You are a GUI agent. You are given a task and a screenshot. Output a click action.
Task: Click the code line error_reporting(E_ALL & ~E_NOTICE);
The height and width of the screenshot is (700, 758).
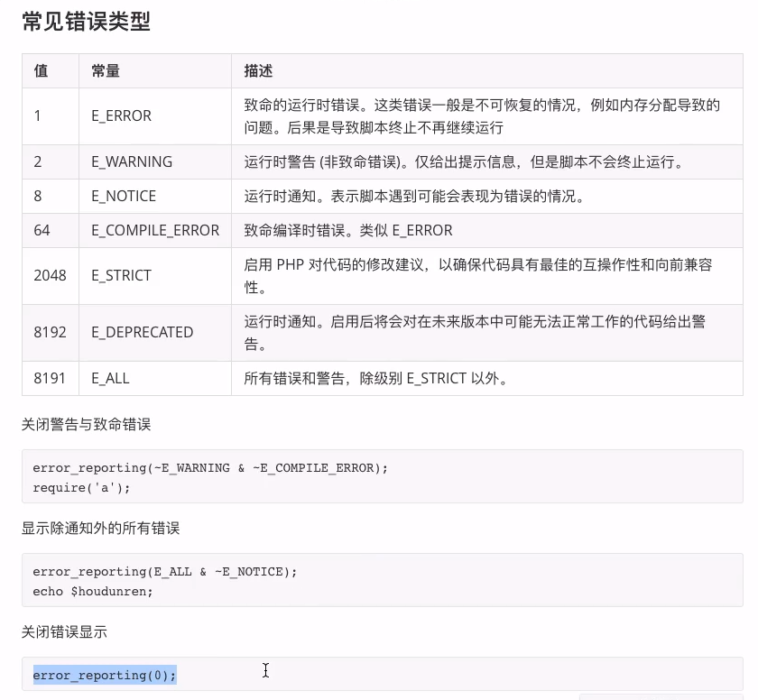(165, 572)
